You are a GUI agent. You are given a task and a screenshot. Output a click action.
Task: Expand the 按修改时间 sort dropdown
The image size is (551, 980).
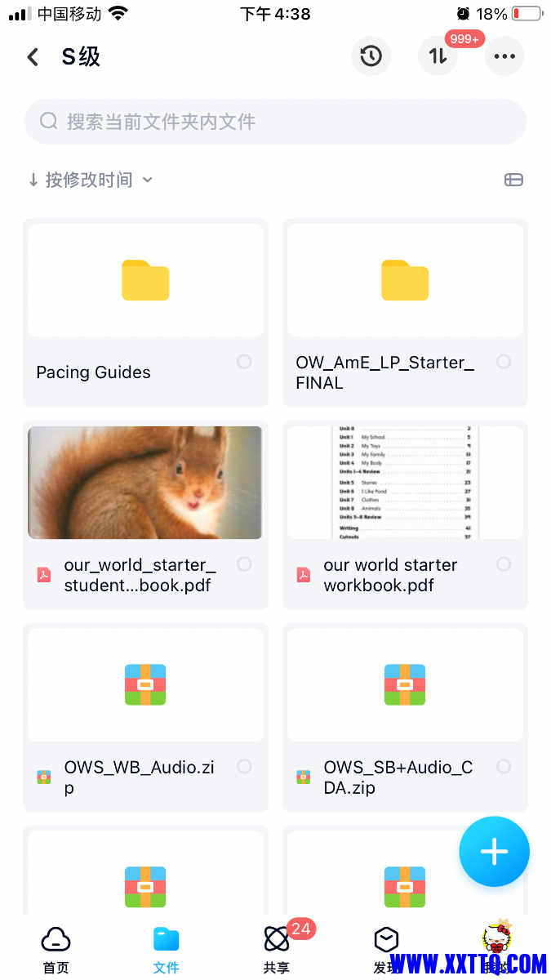(90, 180)
